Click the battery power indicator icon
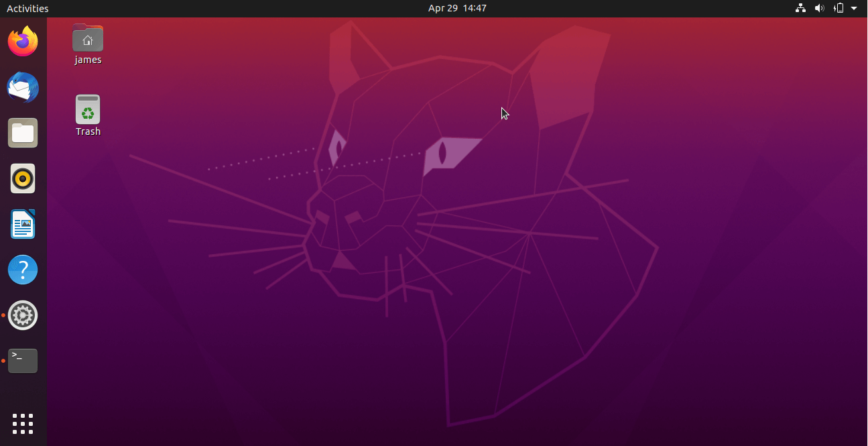The image size is (868, 446). (x=839, y=8)
